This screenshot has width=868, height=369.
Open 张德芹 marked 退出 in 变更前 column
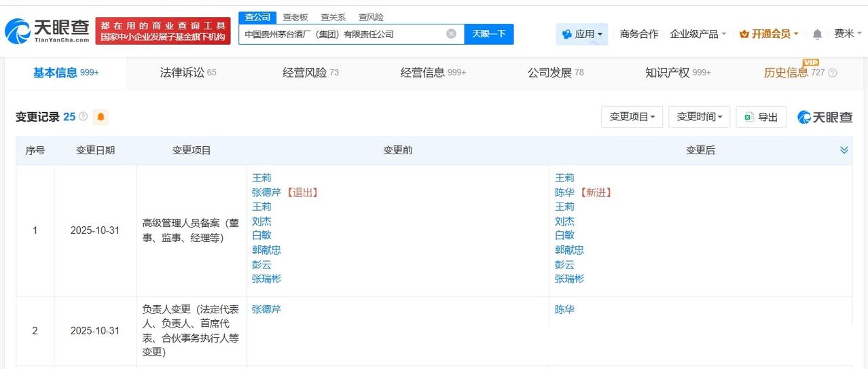coord(266,192)
